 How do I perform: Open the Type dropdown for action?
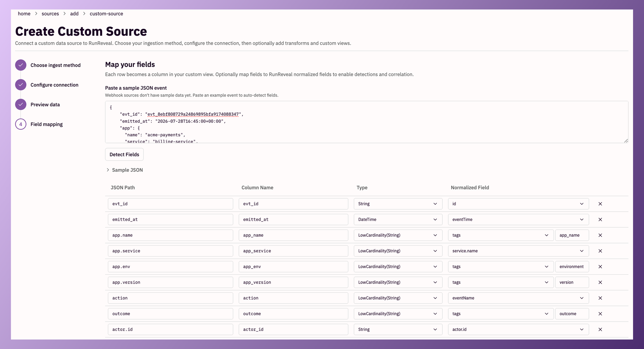398,298
